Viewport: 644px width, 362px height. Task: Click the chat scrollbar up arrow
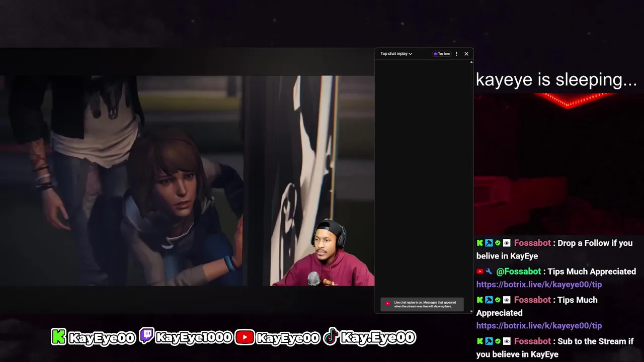click(471, 62)
